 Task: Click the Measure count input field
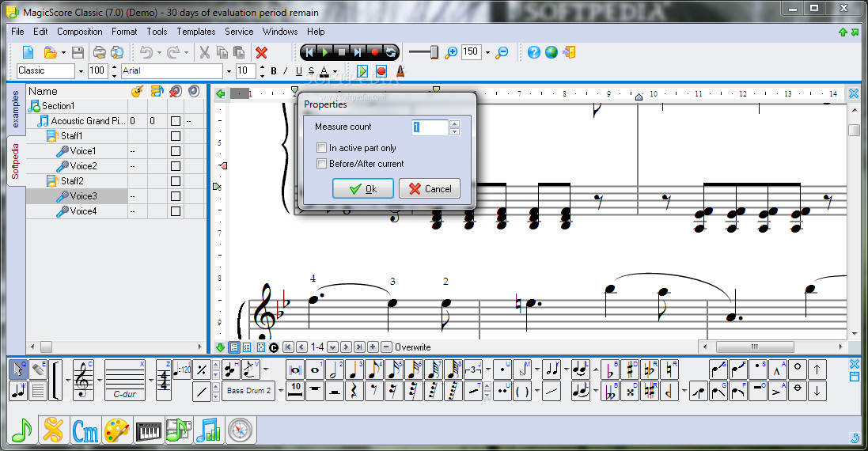pos(430,127)
